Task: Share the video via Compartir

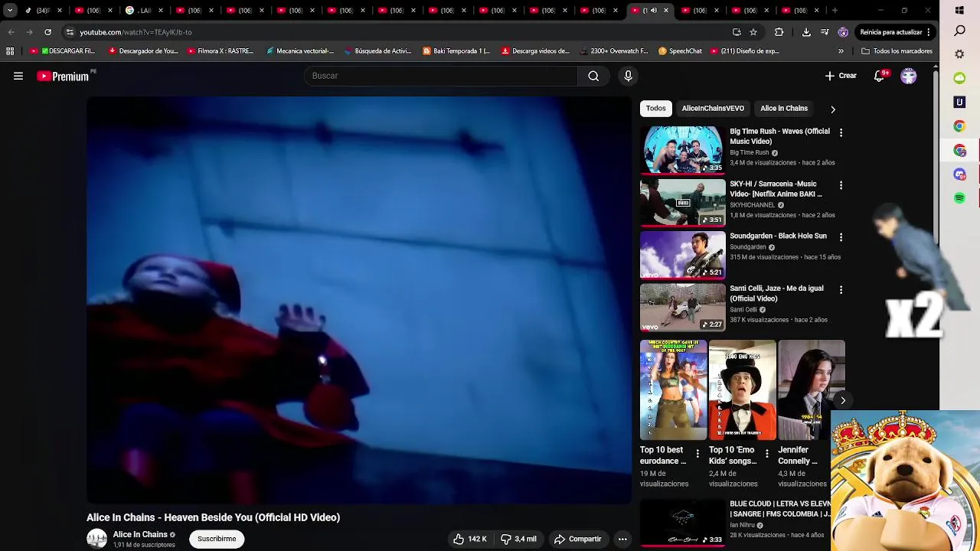Action: pyautogui.click(x=578, y=539)
